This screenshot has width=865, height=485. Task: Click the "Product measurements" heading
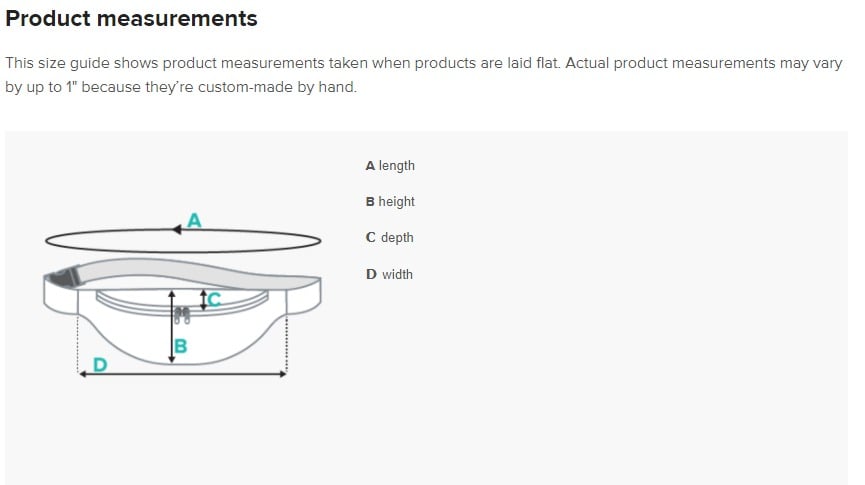pos(131,18)
